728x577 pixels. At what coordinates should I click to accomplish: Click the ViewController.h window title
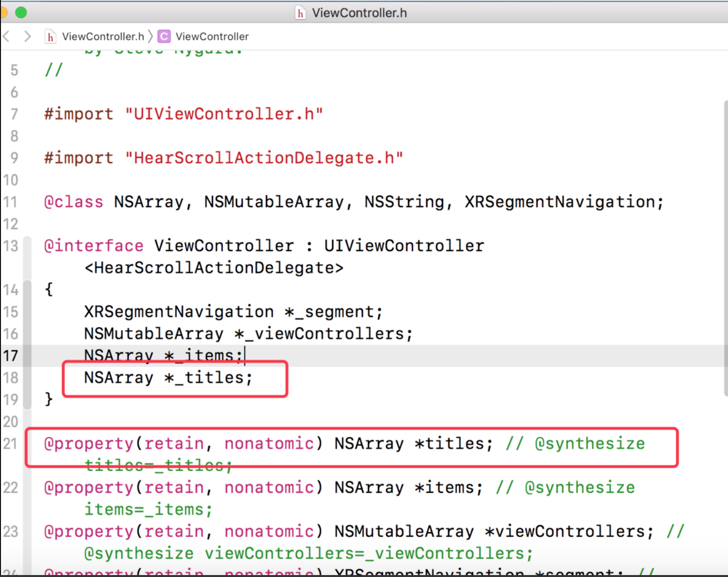pyautogui.click(x=359, y=13)
